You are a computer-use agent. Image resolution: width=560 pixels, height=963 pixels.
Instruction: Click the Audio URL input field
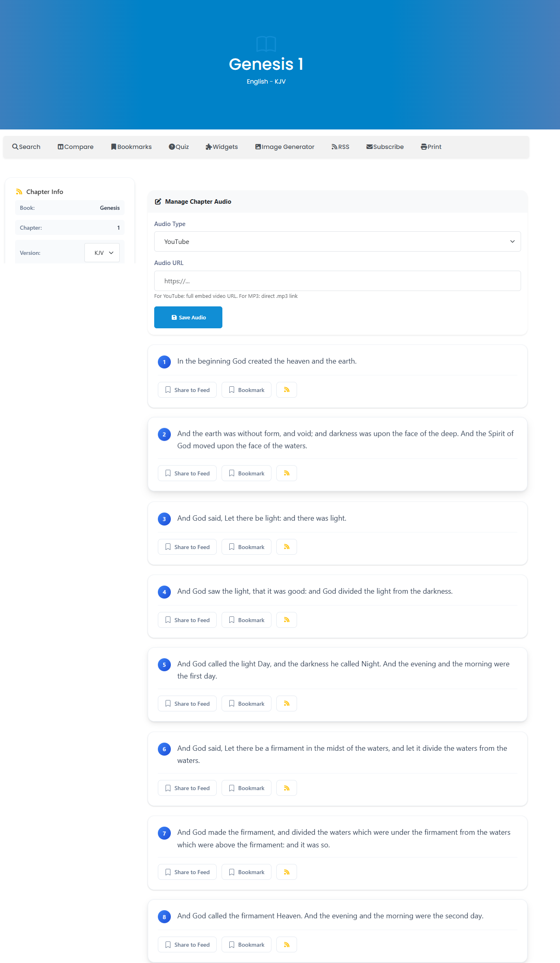[x=337, y=281]
